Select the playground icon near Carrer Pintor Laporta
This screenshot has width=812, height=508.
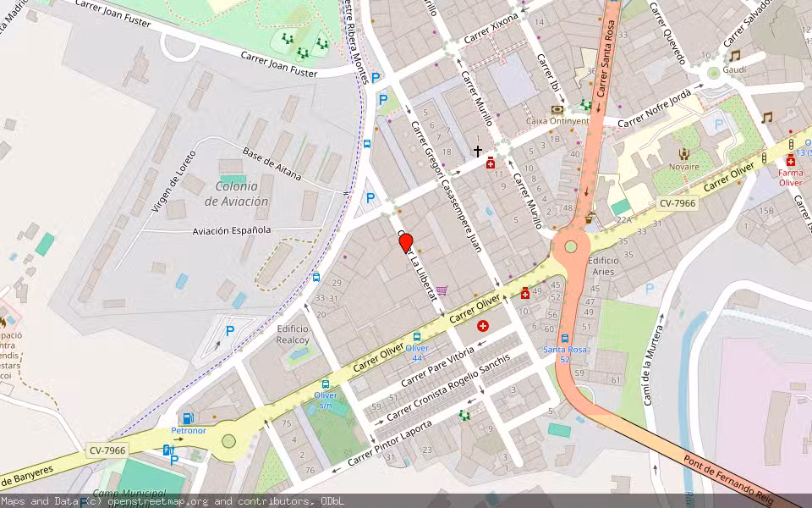tap(464, 415)
